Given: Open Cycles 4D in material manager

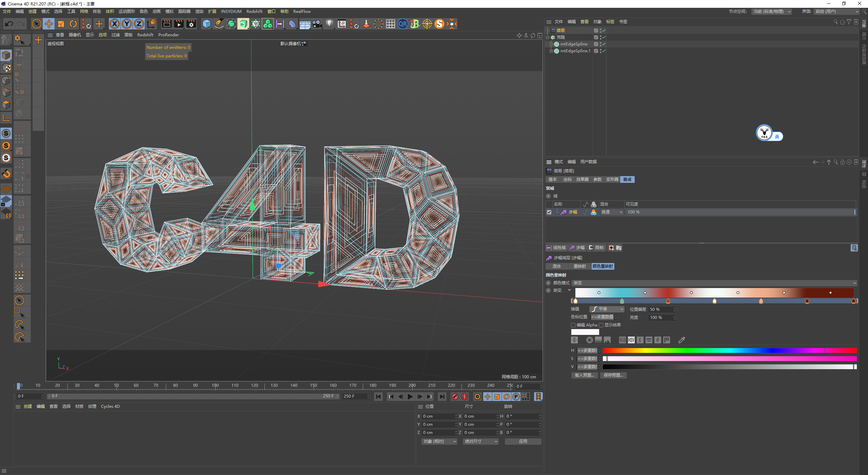Looking at the screenshot, I should (x=110, y=406).
